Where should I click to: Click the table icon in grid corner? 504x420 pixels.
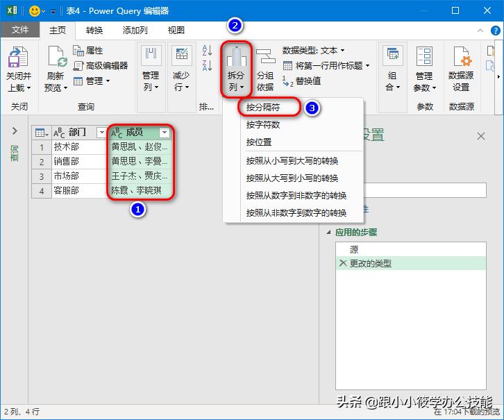pyautogui.click(x=42, y=133)
